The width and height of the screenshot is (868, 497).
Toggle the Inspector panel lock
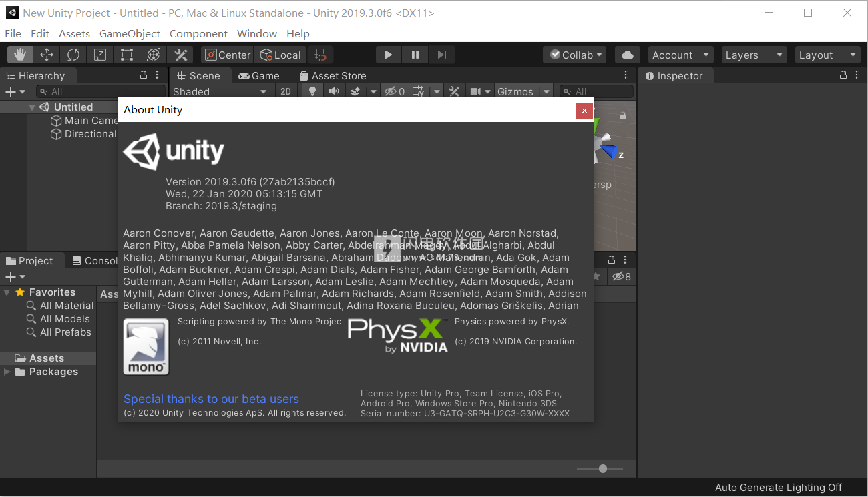click(x=843, y=75)
